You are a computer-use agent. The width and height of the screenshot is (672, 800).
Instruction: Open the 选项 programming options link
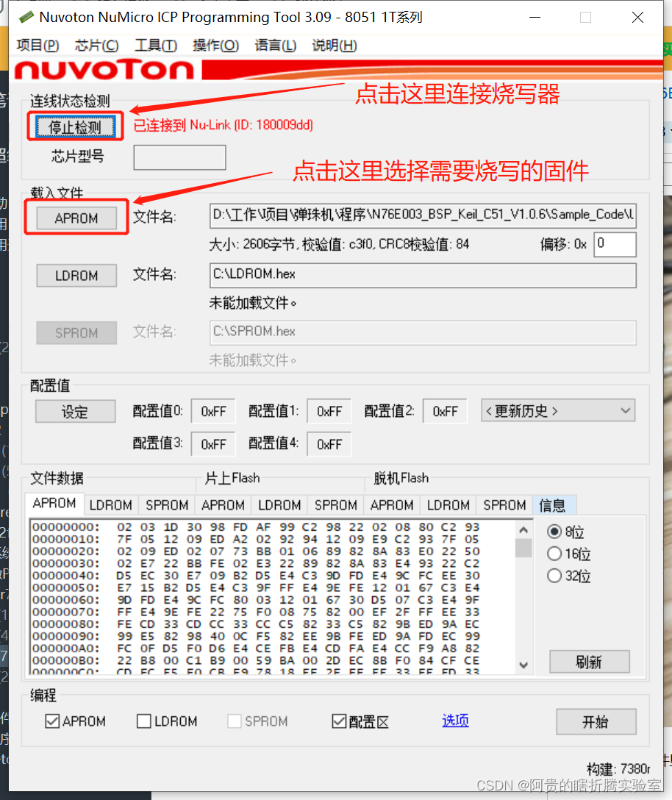[455, 721]
